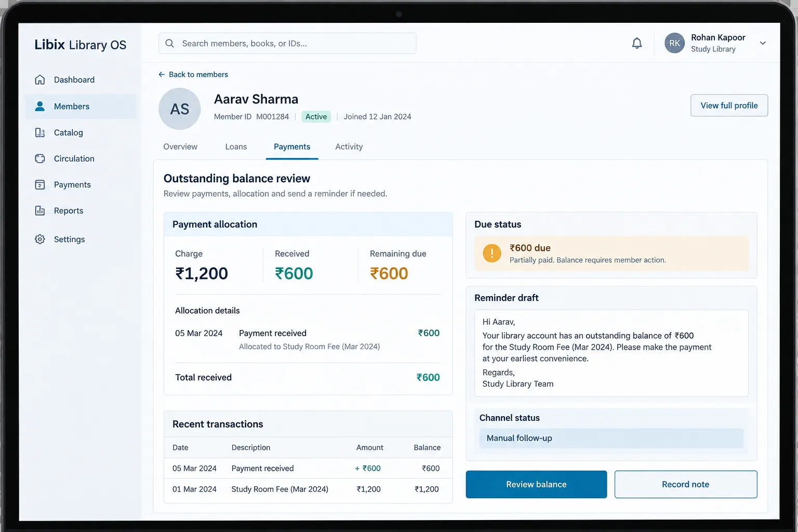The image size is (798, 532).
Task: Click the Circulation icon in sidebar
Action: click(x=40, y=158)
